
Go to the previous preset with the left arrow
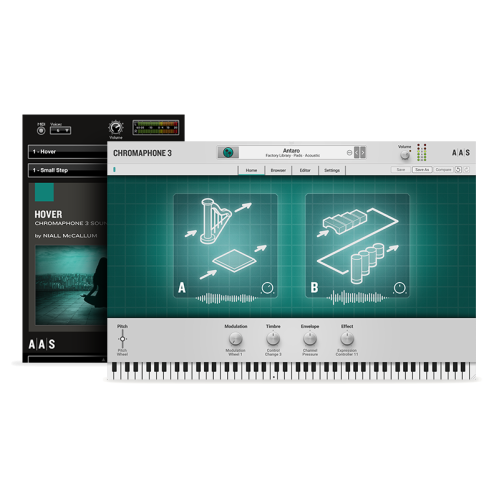coord(356,153)
